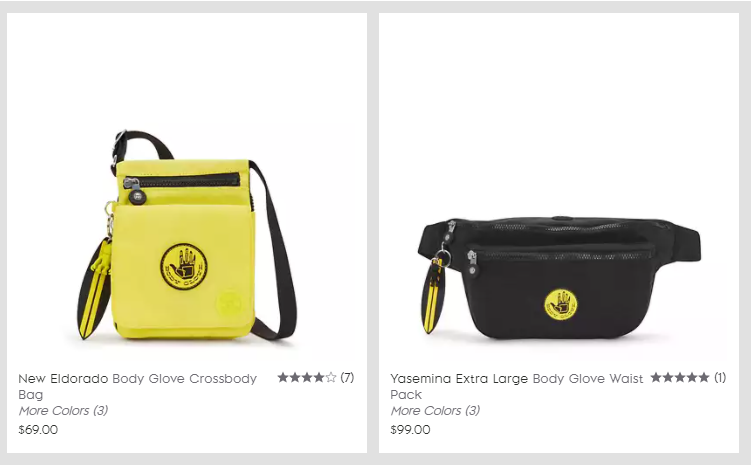Click Body Glove hand logo on black pack

pyautogui.click(x=561, y=305)
